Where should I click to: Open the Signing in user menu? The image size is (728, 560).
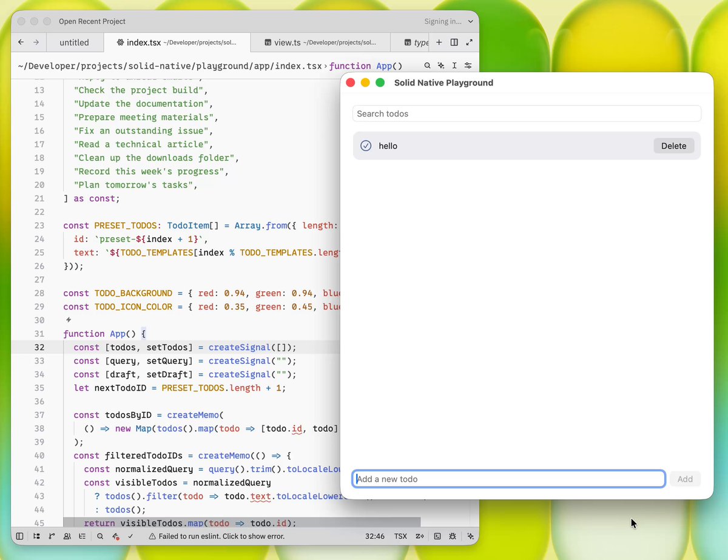[x=448, y=21]
